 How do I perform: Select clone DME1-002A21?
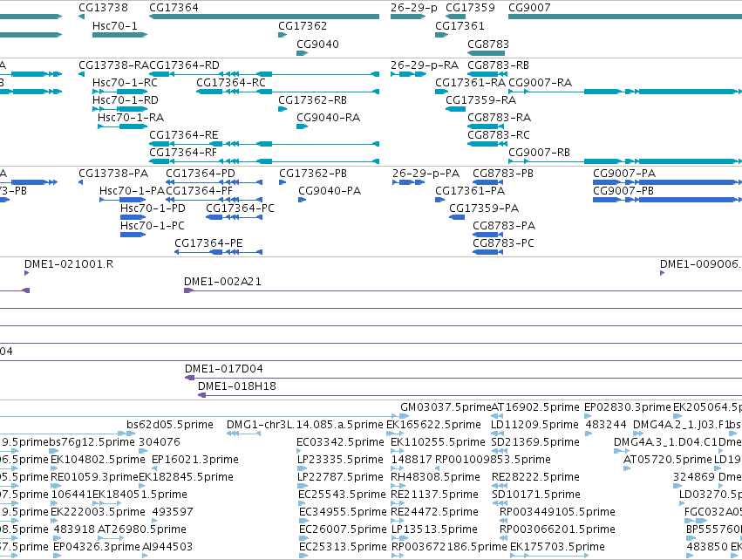point(463,290)
